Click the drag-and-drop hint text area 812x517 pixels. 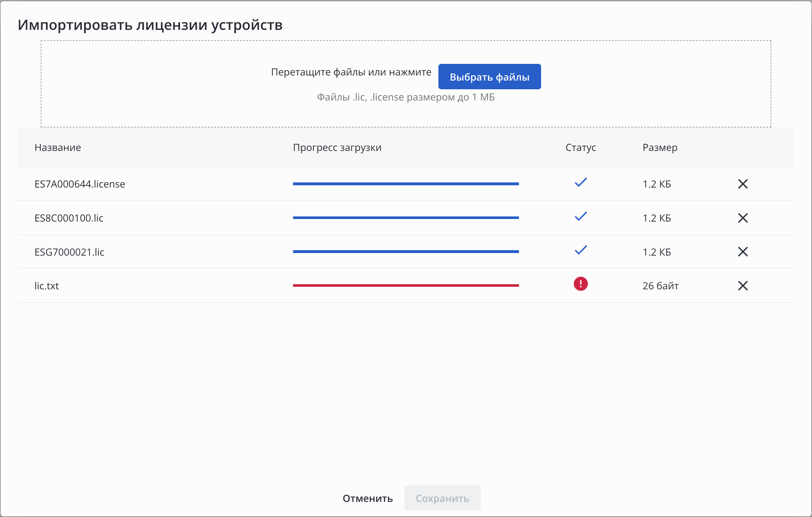[x=351, y=72]
